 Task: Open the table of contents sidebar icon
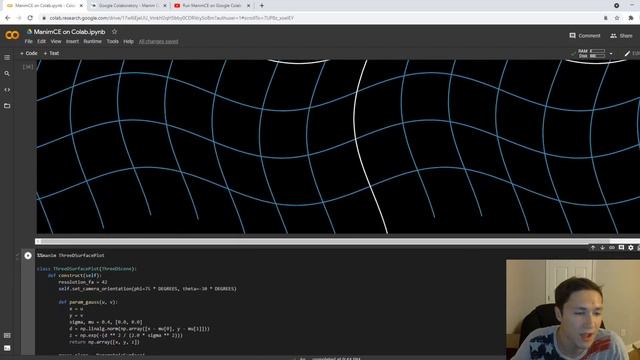(x=7, y=58)
